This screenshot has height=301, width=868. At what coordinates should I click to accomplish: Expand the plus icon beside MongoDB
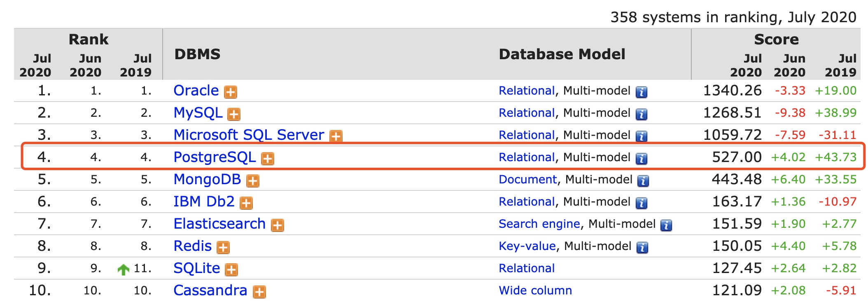(252, 181)
